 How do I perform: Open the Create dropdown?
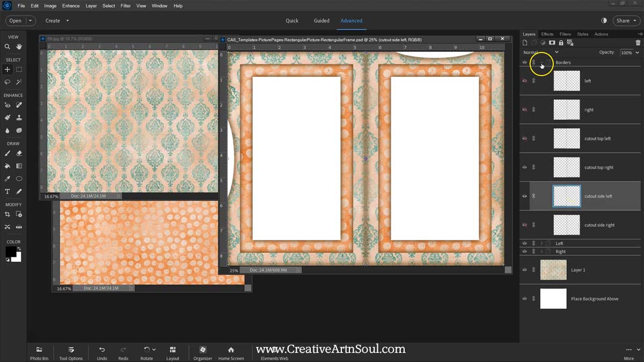click(x=57, y=20)
